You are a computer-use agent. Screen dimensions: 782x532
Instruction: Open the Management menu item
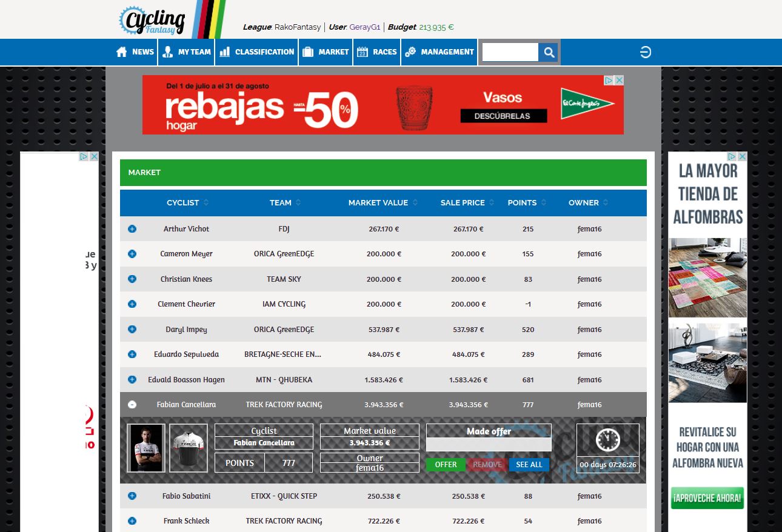pos(439,52)
